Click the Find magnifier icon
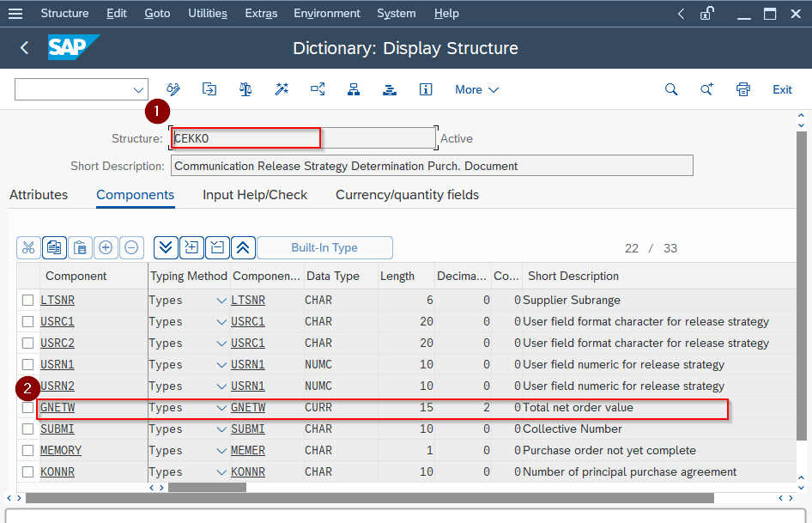The width and height of the screenshot is (812, 523). pos(671,89)
